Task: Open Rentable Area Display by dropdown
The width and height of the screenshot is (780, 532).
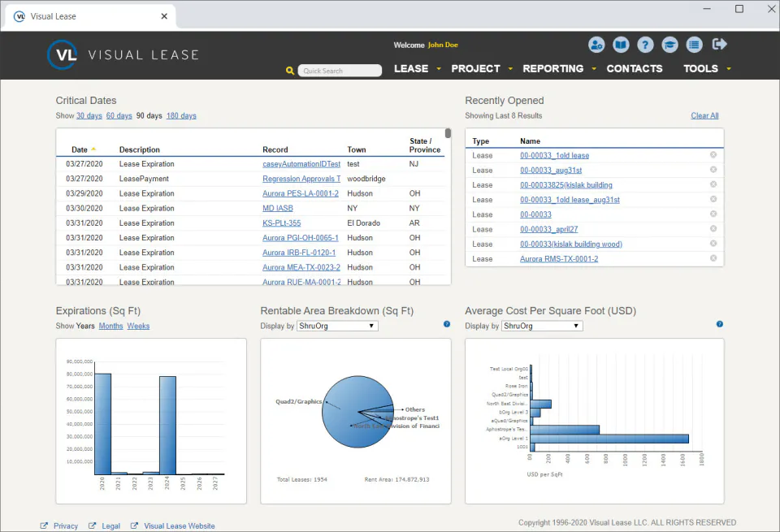Action: 337,327
